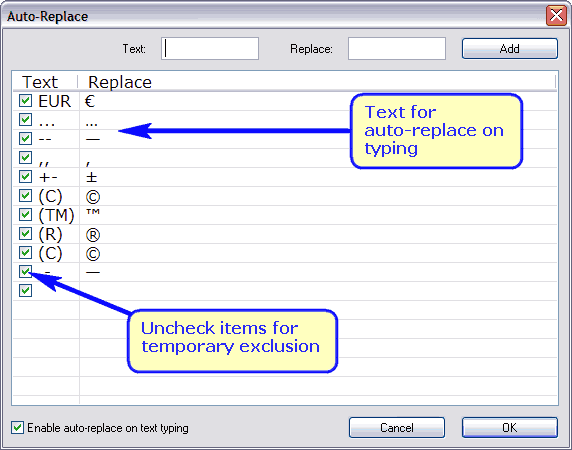
Task: Disable Enable auto-replace on text typing
Action: pyautogui.click(x=17, y=428)
